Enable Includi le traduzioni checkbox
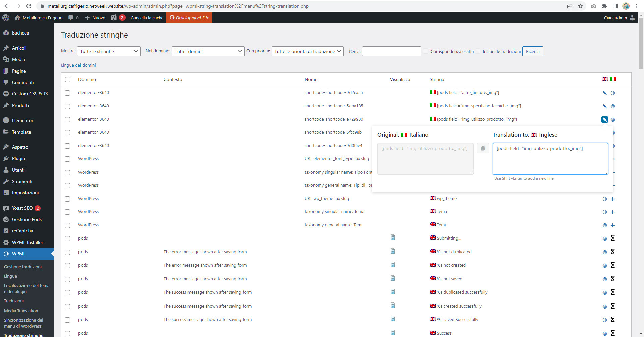Screen dimensions: 644x337 click(x=478, y=51)
